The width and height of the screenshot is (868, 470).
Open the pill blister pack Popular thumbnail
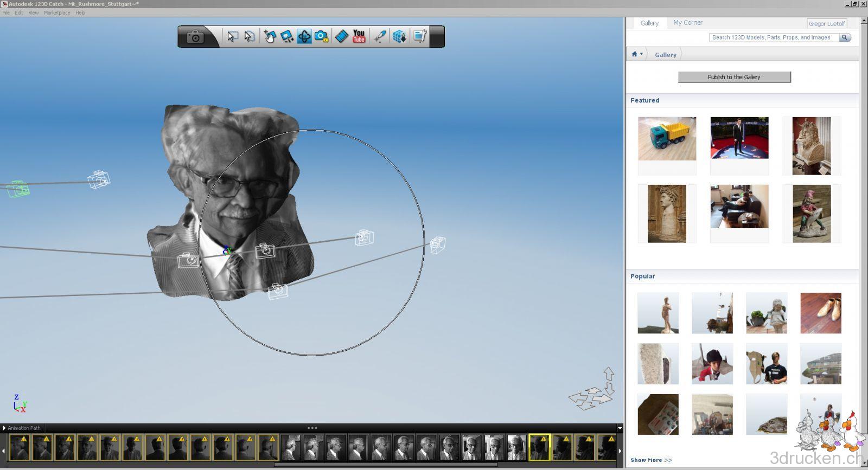(658, 414)
